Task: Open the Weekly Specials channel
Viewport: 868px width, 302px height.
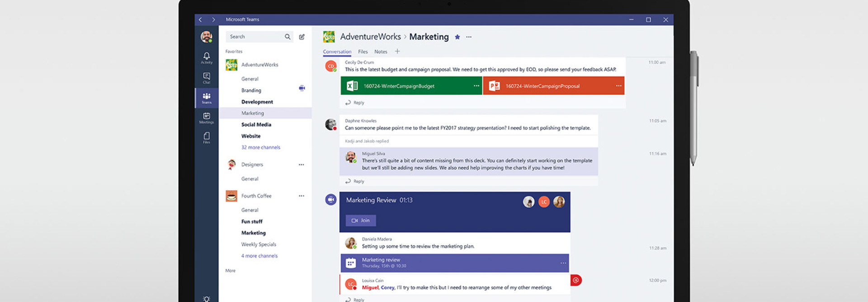Action: click(x=259, y=244)
